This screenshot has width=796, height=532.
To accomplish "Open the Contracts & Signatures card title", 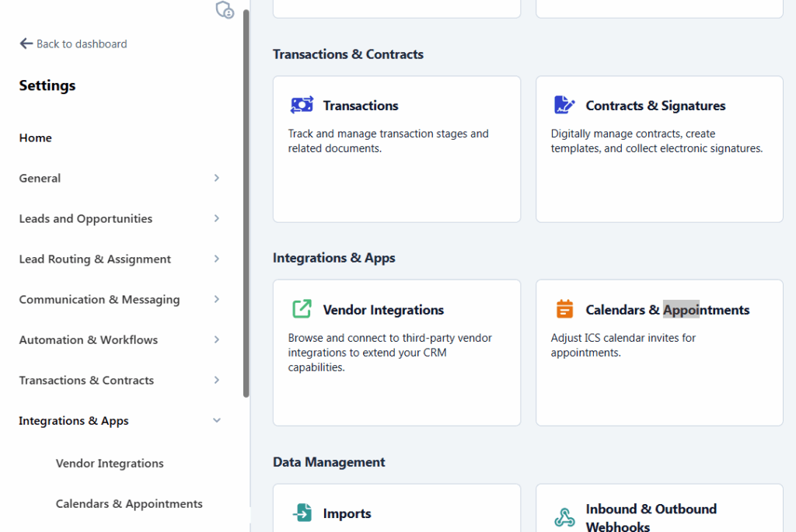I will [x=655, y=106].
